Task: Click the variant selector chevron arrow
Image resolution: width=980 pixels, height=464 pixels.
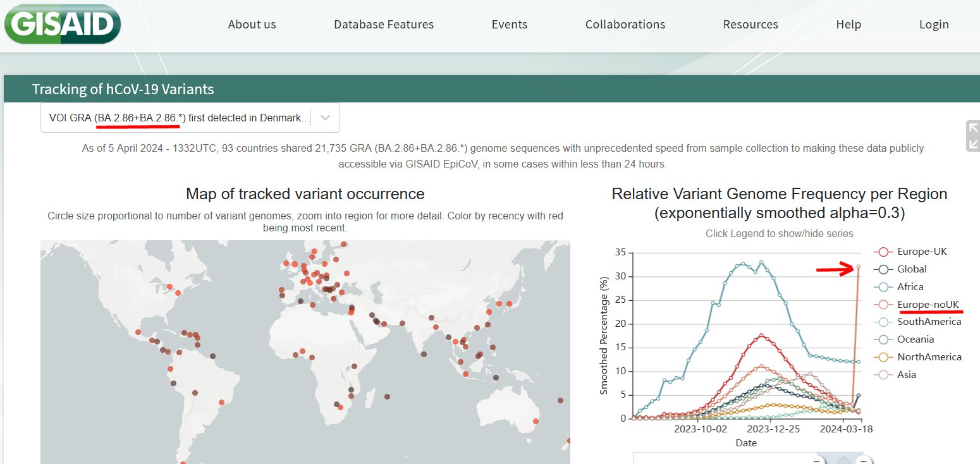Action: (x=325, y=118)
